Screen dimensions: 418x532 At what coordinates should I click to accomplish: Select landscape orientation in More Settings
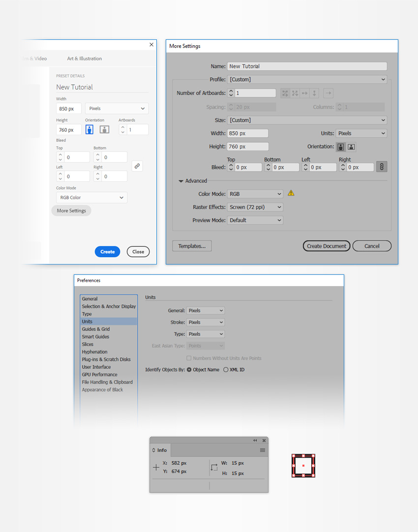(x=351, y=147)
